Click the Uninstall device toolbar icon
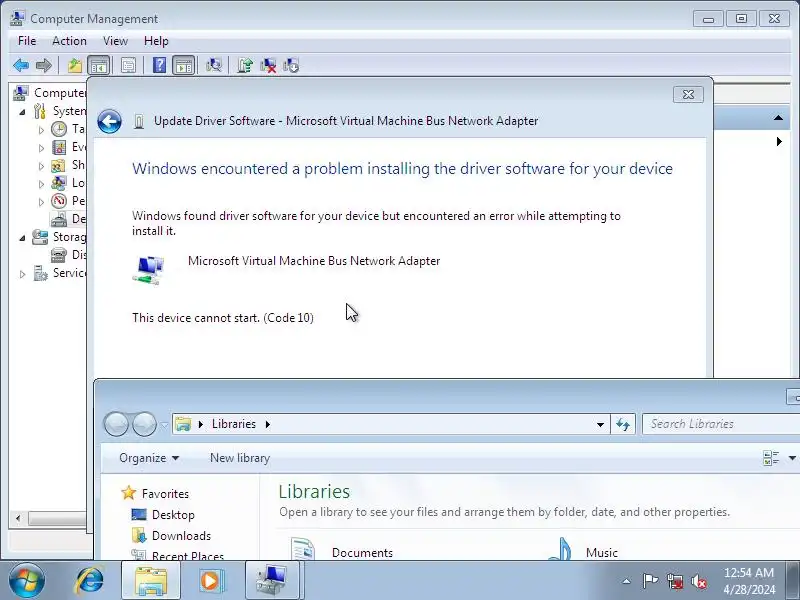Image resolution: width=800 pixels, height=600 pixels. 268,65
